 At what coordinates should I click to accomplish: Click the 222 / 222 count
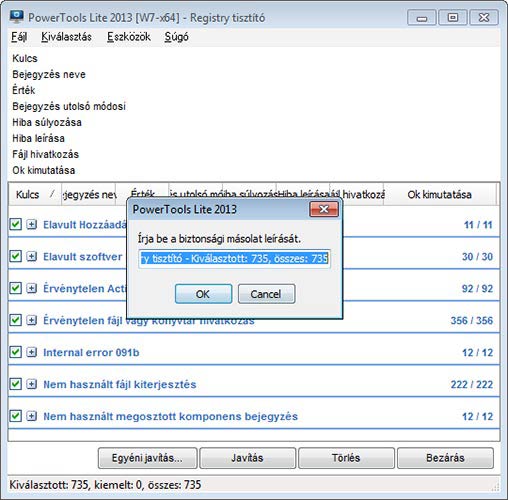pos(472,384)
